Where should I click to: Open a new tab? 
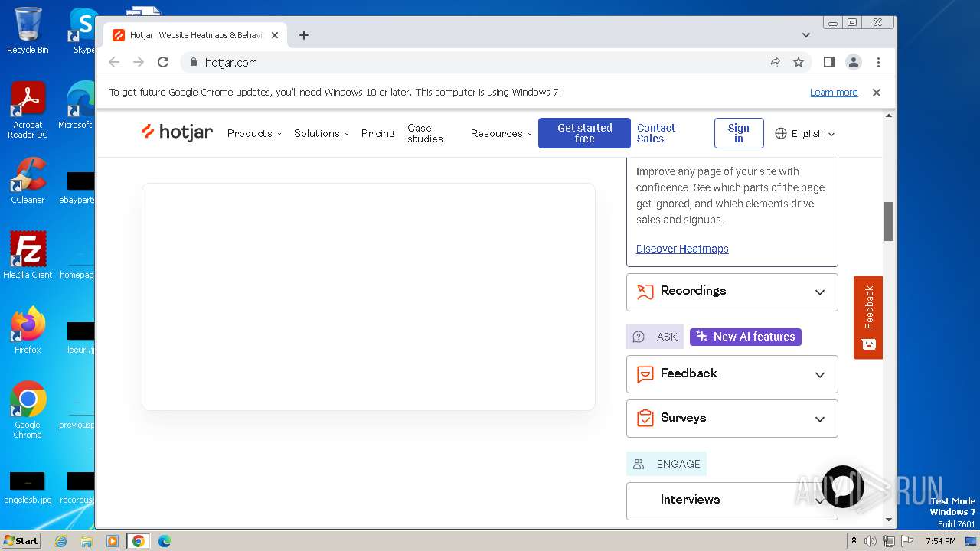304,35
